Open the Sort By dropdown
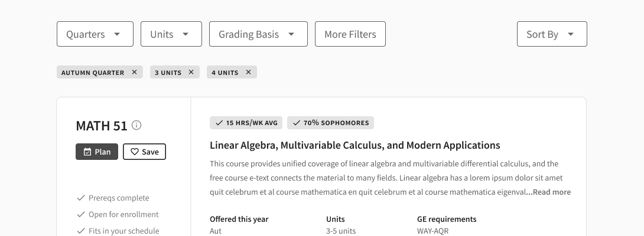Viewport: 644px width, 236px height. pos(552,34)
